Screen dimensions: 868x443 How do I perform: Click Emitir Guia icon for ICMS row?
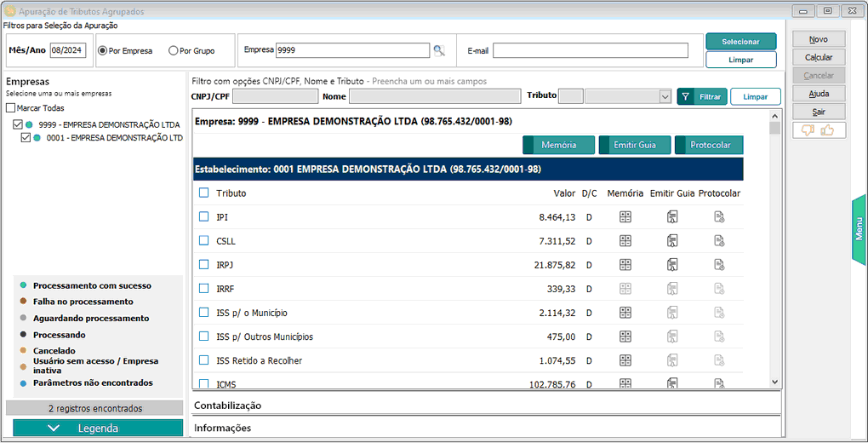click(x=672, y=383)
